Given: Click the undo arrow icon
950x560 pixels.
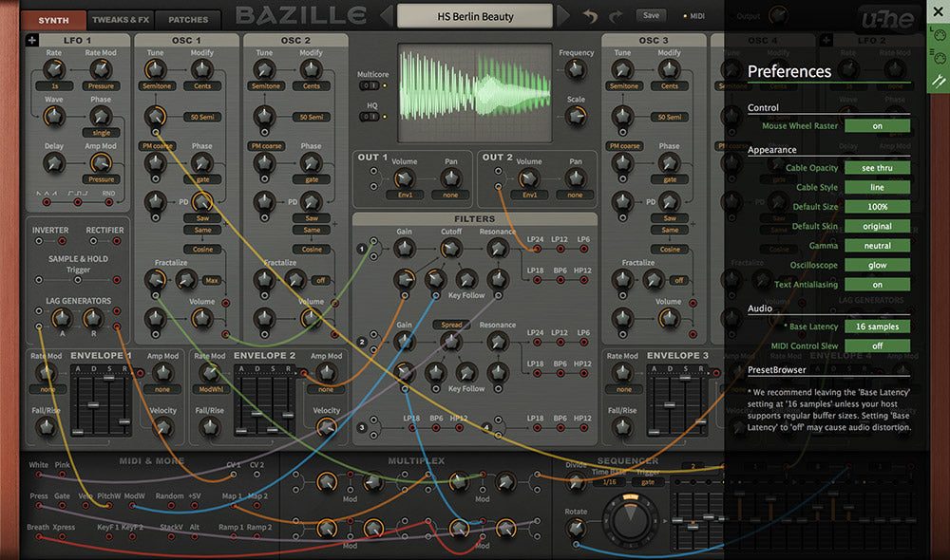Looking at the screenshot, I should click(589, 17).
